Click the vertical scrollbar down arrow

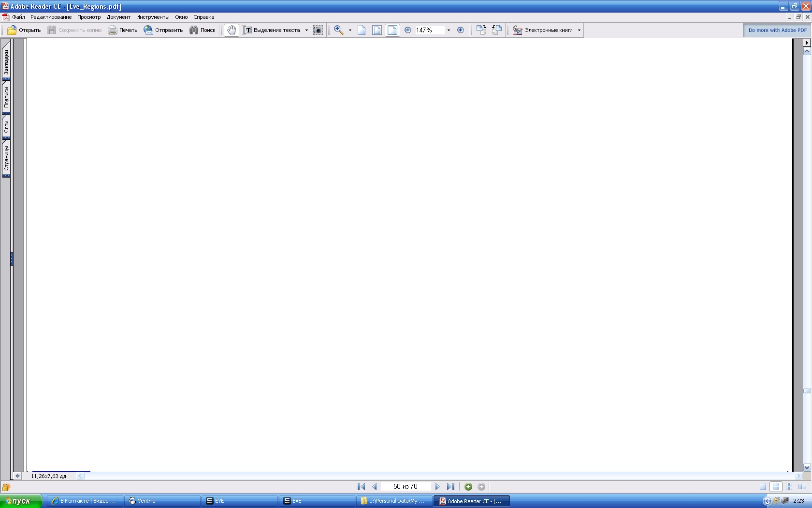pos(807,467)
